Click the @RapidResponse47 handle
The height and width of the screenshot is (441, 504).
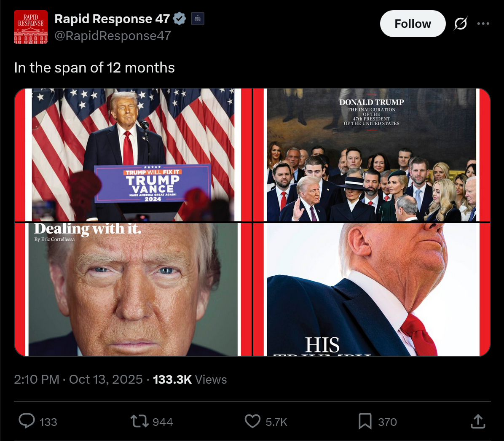113,36
